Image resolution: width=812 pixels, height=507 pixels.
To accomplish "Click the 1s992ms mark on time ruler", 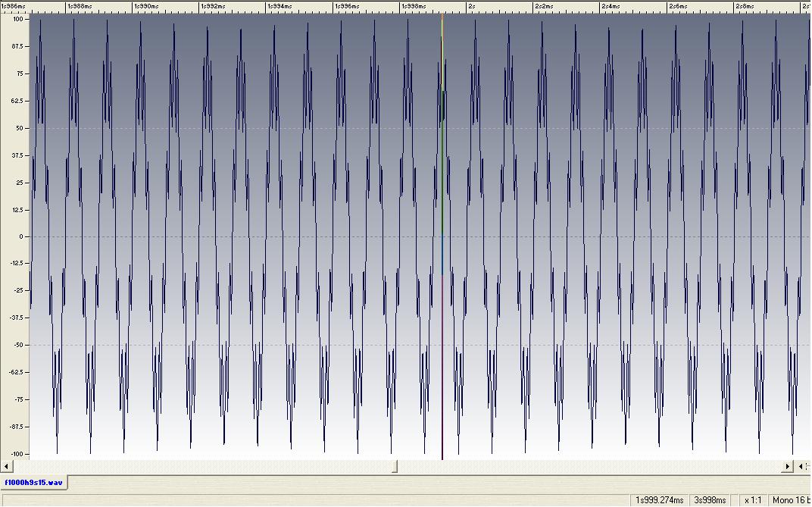I will pyautogui.click(x=214, y=6).
